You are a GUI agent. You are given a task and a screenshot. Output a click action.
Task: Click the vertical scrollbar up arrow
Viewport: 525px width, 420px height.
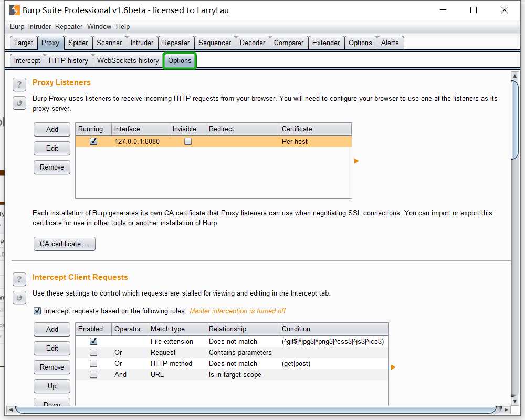515,76
